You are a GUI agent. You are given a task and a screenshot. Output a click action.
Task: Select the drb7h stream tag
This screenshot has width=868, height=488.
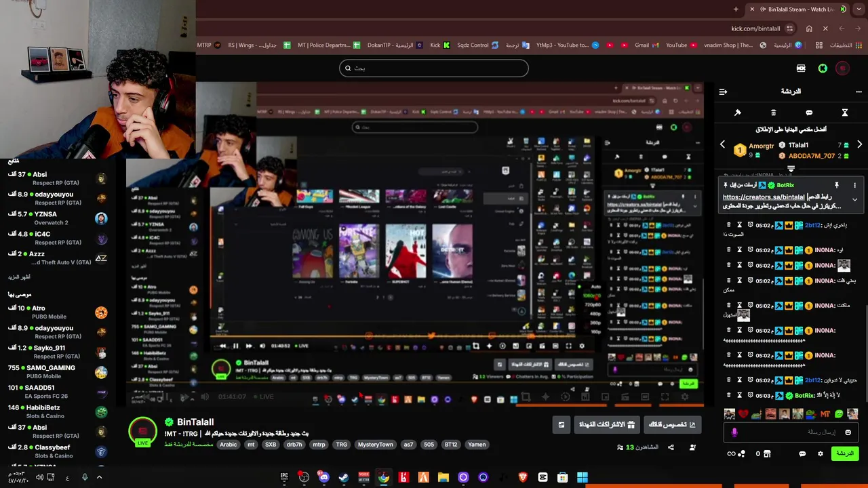click(294, 445)
